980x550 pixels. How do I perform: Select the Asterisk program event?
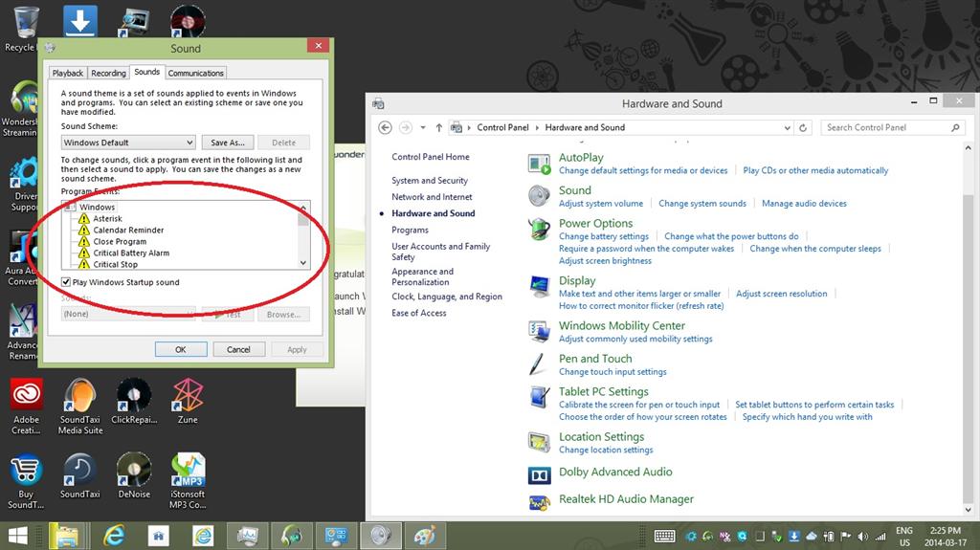coord(107,219)
